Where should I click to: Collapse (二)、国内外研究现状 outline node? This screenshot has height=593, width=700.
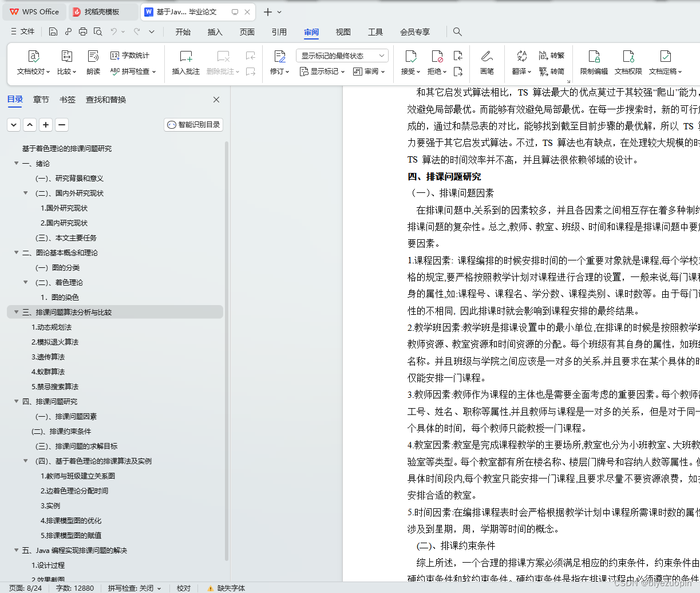click(25, 193)
